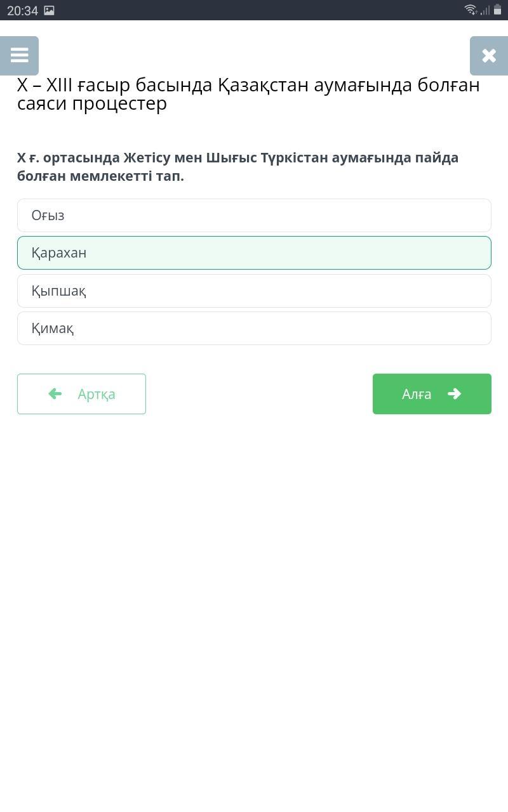Select answer option Қыпшақ
Image resolution: width=508 pixels, height=812 pixels.
coord(254,291)
